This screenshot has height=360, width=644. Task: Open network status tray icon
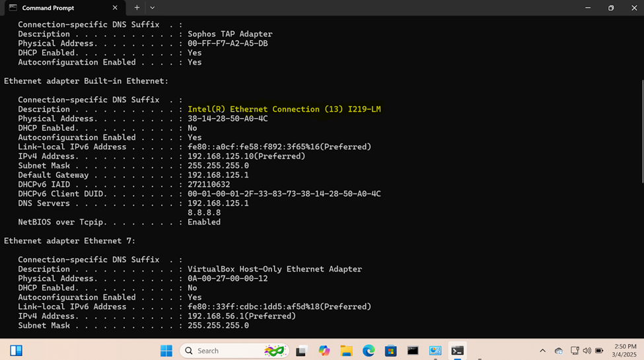click(575, 351)
